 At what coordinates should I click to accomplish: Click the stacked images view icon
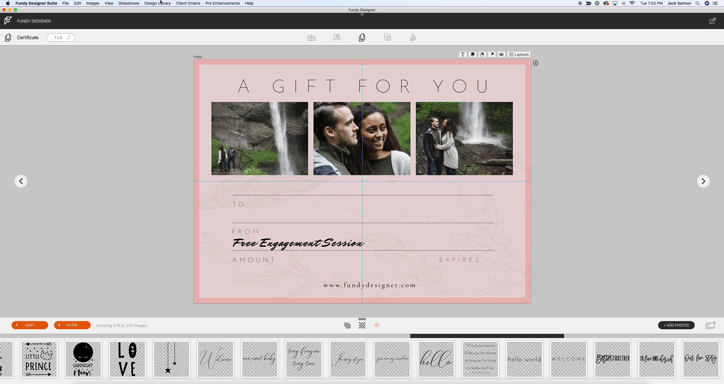pyautogui.click(x=347, y=325)
